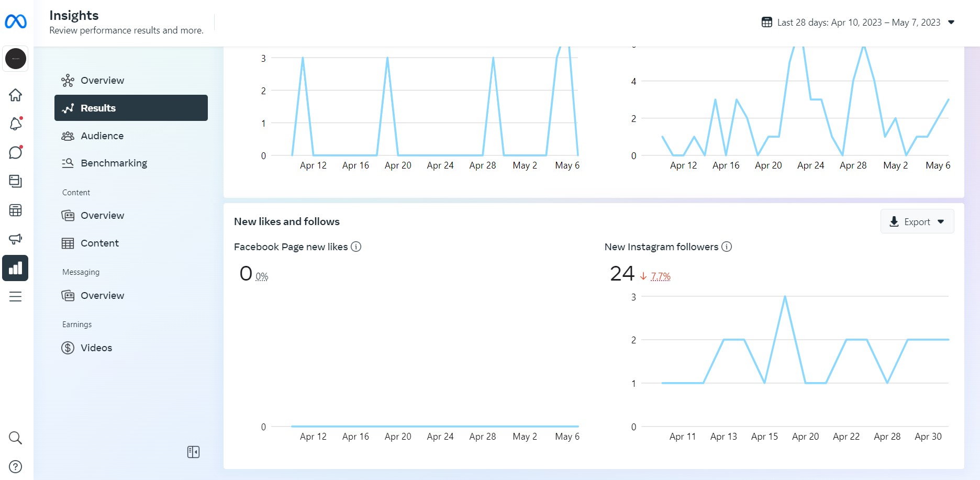980x480 pixels.
Task: Open the Ads megaphone icon
Action: click(16, 239)
